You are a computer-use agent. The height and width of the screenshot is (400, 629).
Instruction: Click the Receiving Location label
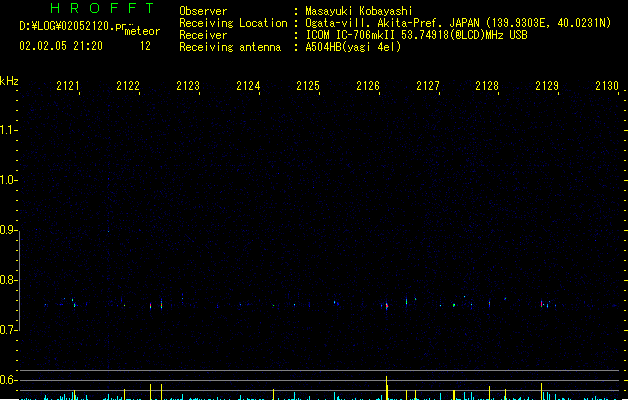[233, 23]
